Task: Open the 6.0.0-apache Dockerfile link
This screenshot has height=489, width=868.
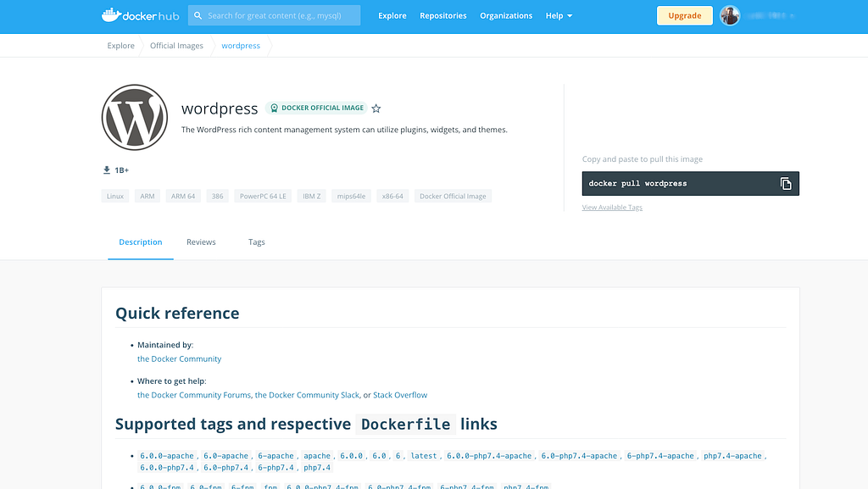Action: pyautogui.click(x=167, y=456)
